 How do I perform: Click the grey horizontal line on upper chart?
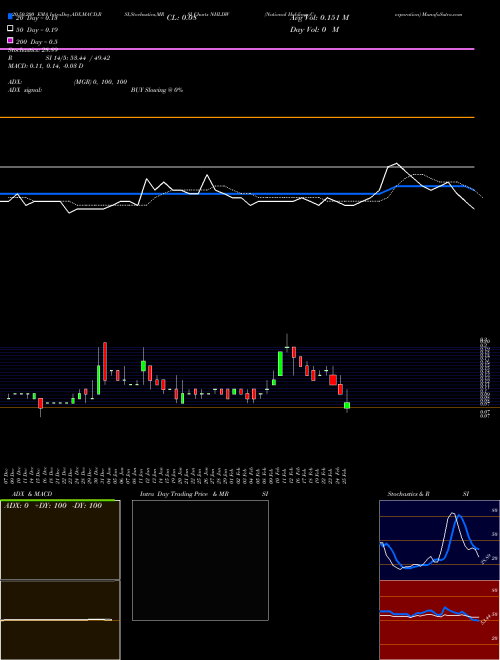pyautogui.click(x=237, y=167)
